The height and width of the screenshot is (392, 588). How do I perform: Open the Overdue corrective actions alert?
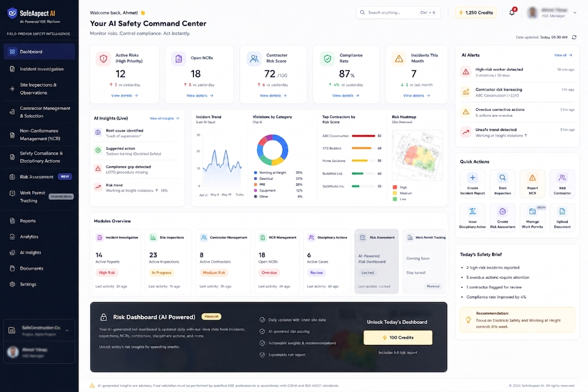517,112
